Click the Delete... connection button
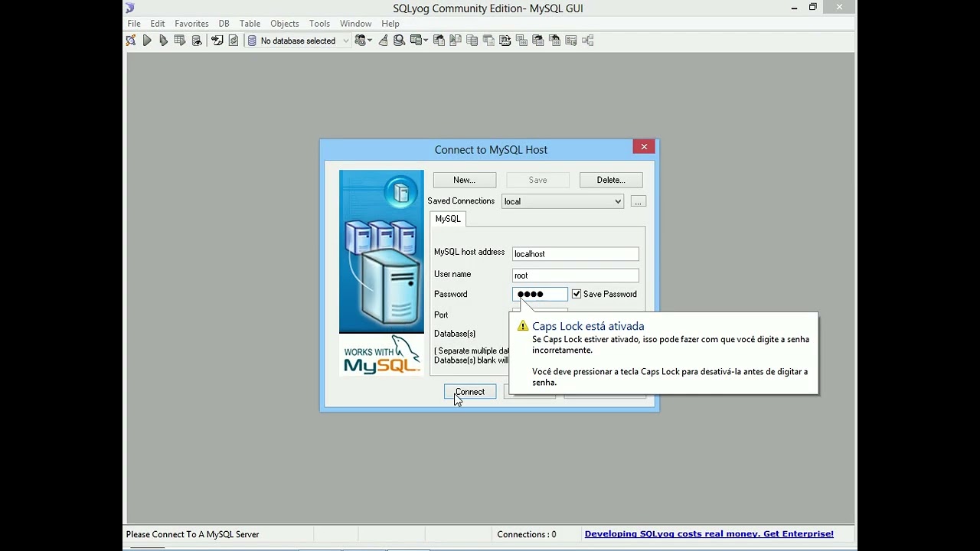 click(x=611, y=180)
